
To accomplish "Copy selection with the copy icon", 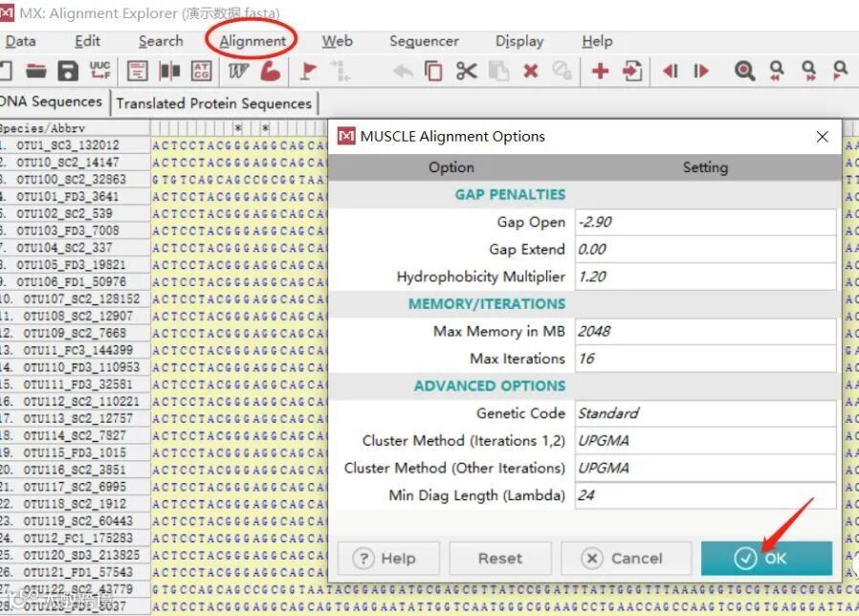I will coord(433,71).
